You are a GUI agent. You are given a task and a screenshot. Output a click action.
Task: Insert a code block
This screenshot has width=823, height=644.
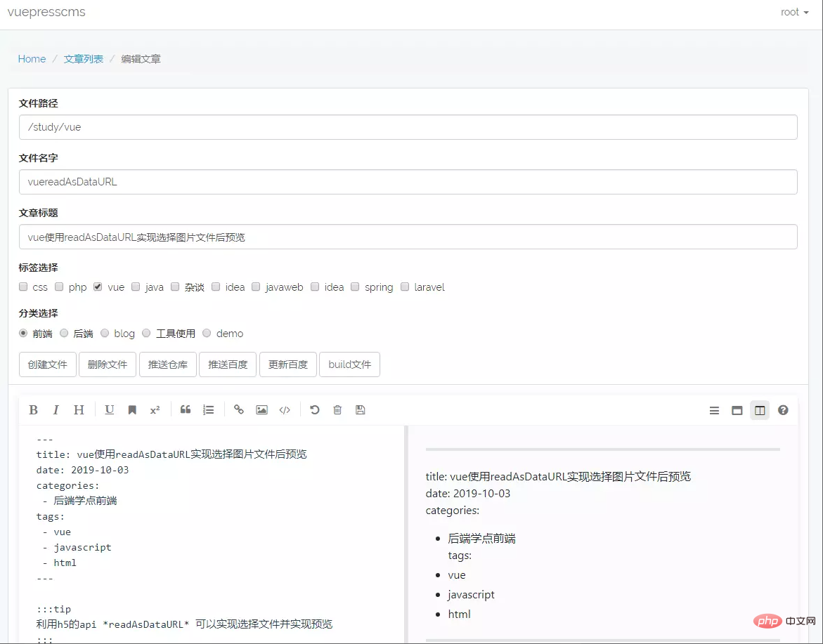point(285,409)
